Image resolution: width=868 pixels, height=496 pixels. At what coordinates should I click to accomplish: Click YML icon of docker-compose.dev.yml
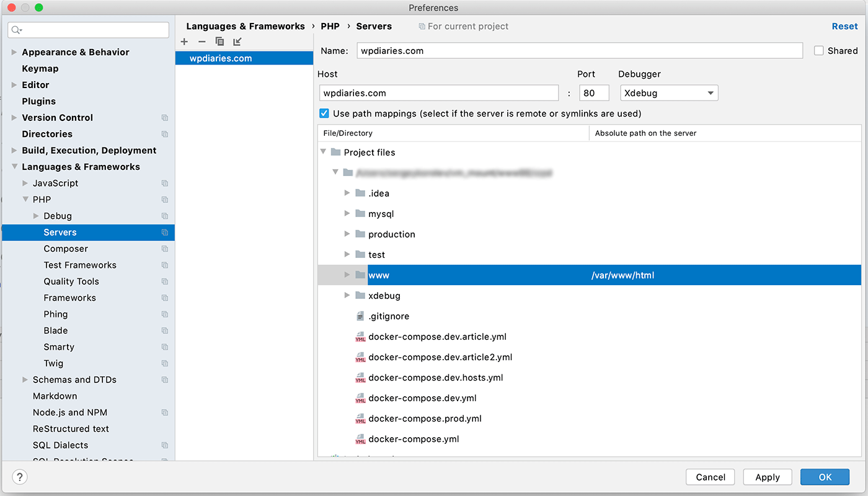(360, 398)
